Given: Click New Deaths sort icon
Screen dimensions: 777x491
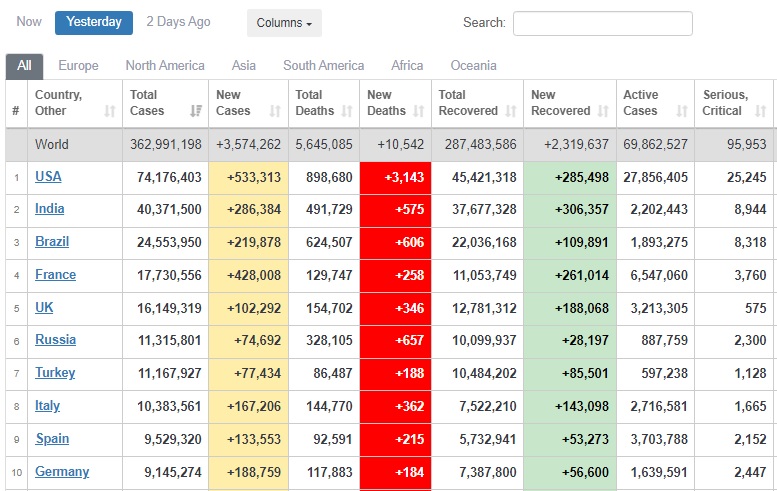Looking at the screenshot, I should [419, 111].
